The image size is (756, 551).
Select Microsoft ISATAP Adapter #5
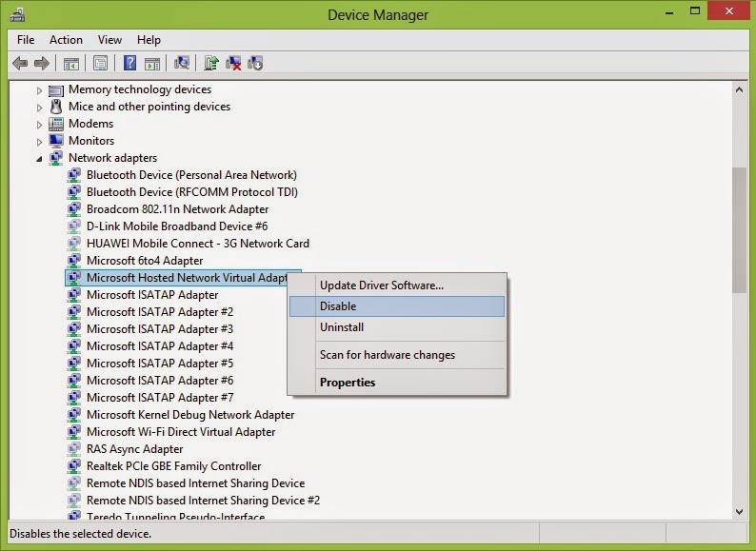point(160,364)
